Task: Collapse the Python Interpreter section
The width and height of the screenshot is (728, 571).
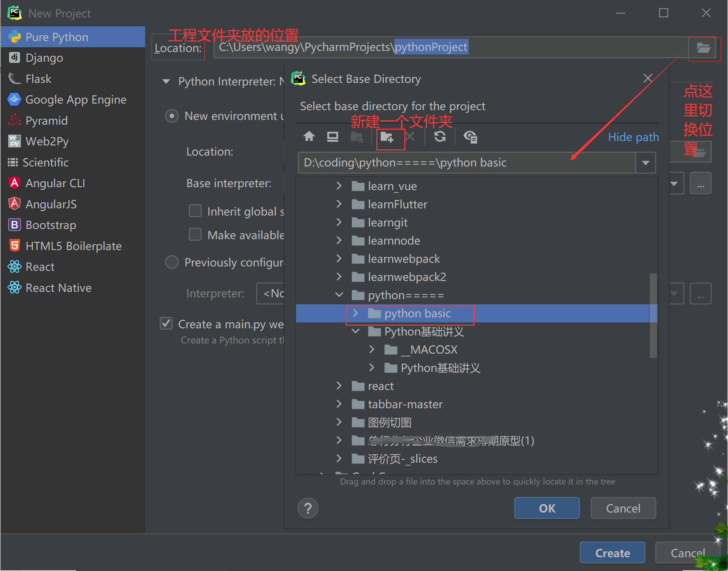Action: click(166, 81)
